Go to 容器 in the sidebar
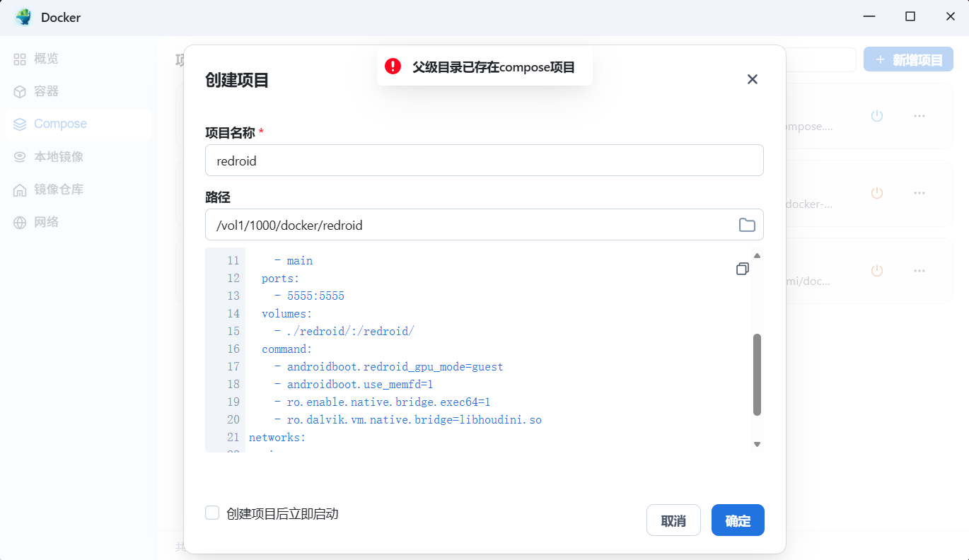The image size is (969, 560). [x=78, y=91]
